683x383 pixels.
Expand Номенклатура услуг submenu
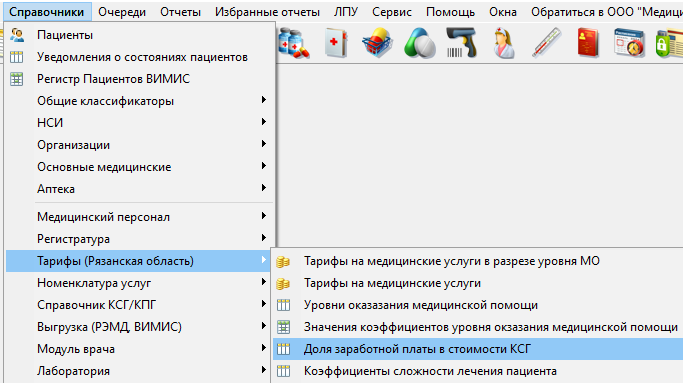[139, 283]
